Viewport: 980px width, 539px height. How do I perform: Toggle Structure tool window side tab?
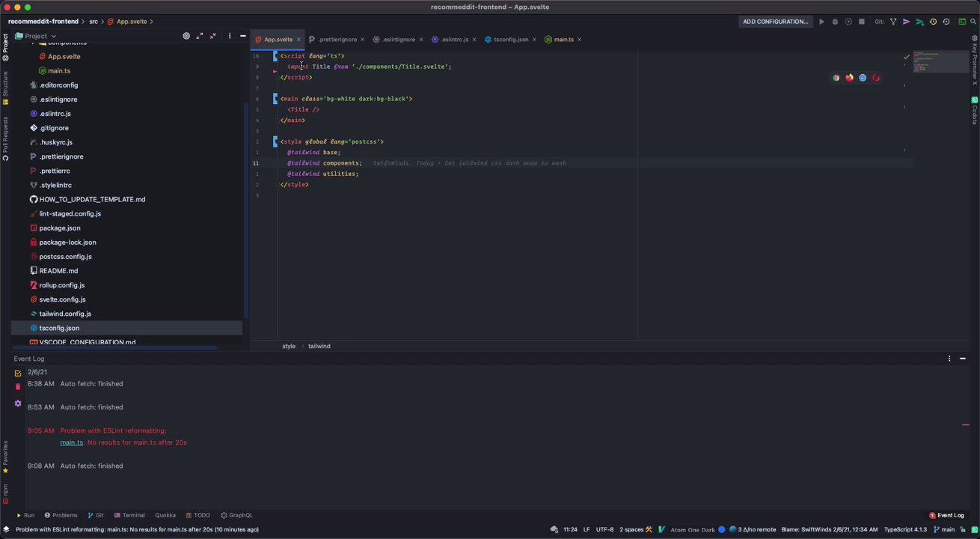tap(5, 88)
